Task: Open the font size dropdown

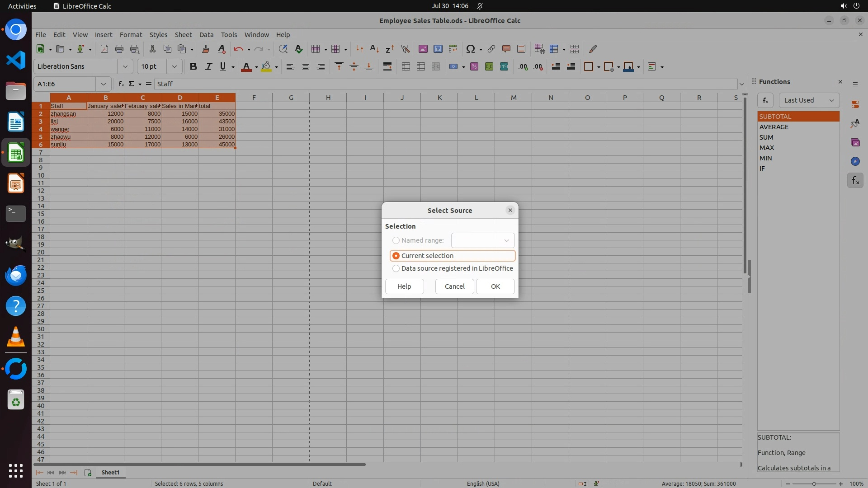Action: (174, 66)
